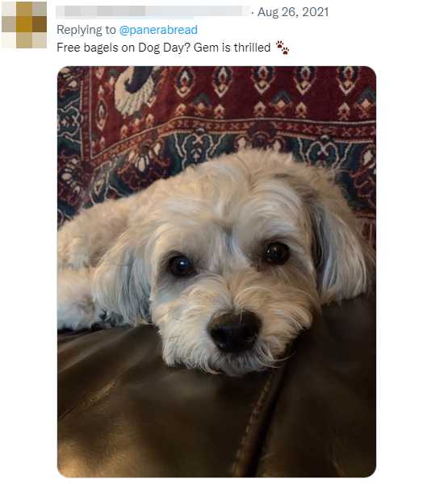Click the dog's black nose in photo
448x484 pixels.
(x=234, y=332)
